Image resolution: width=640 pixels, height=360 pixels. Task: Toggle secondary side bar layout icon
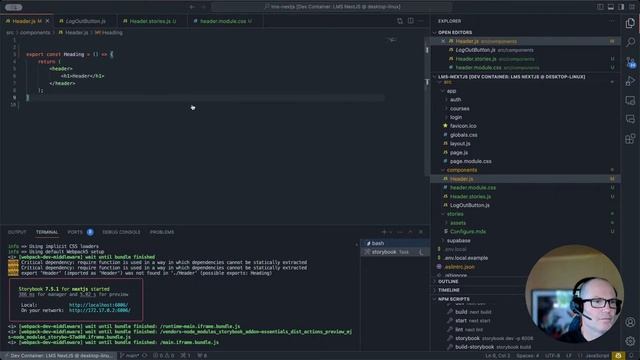(x=621, y=7)
